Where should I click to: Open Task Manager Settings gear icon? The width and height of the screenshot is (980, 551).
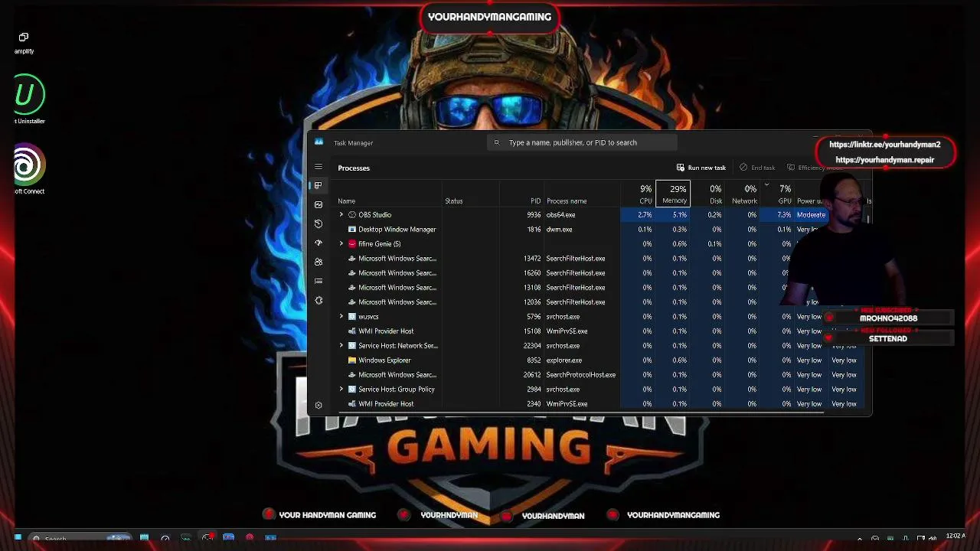318,405
